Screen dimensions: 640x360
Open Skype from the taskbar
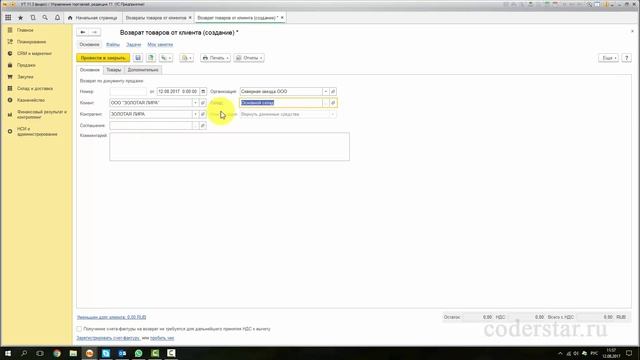coord(106,353)
